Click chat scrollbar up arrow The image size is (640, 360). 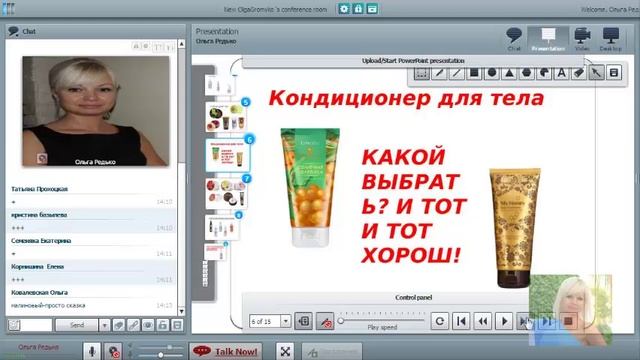[x=182, y=43]
